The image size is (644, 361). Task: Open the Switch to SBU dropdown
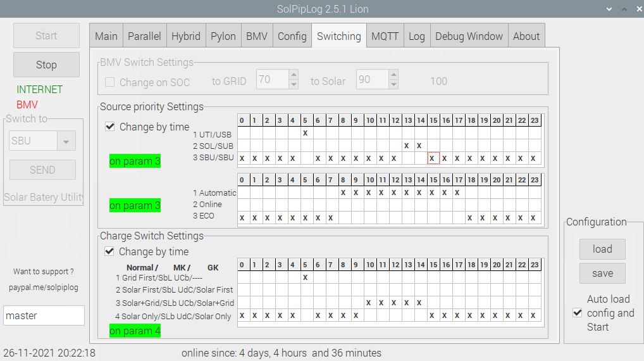pos(66,141)
